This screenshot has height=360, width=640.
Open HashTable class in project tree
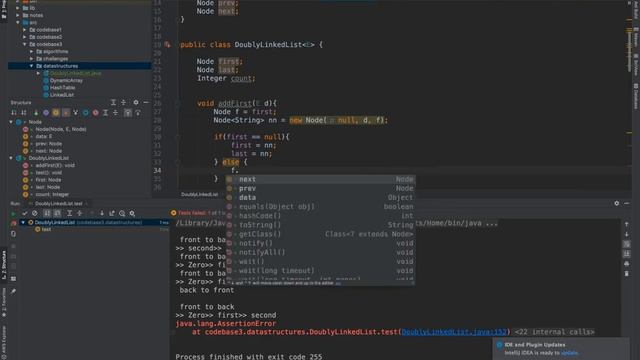(62, 88)
